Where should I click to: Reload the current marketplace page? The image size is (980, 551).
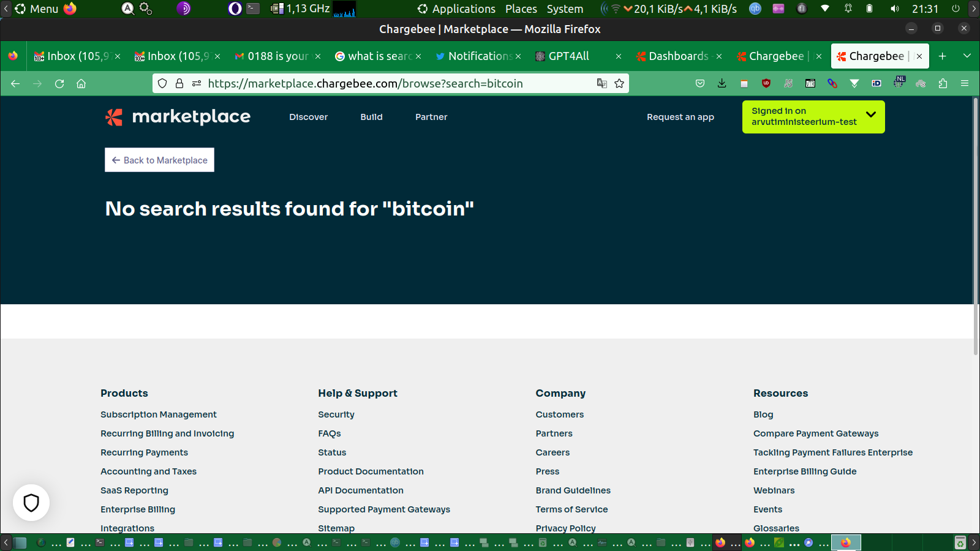click(x=59, y=83)
